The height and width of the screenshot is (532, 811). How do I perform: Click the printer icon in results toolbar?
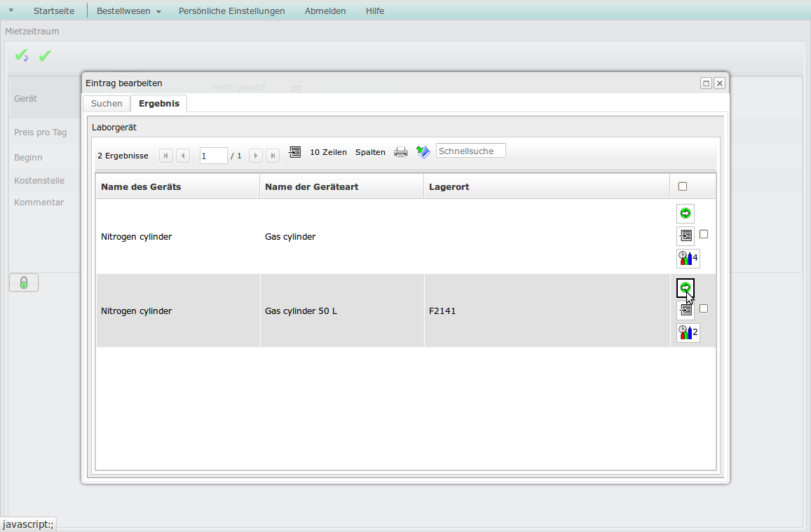(x=401, y=152)
